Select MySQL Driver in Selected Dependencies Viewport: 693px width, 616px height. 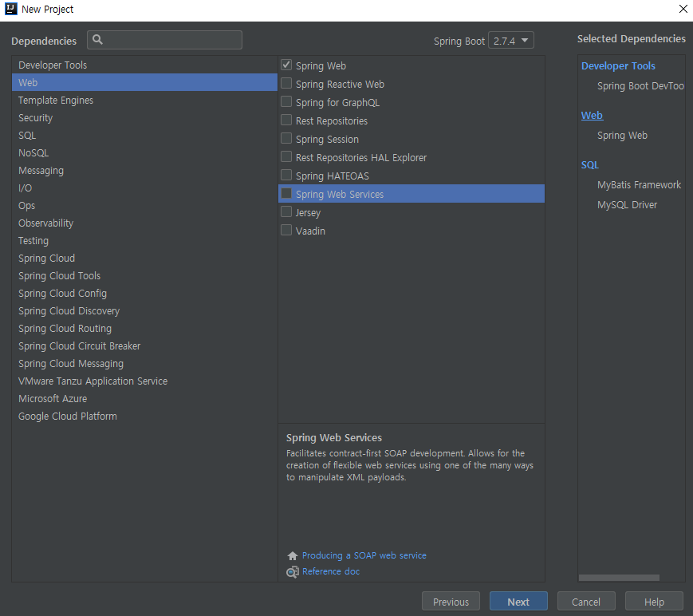[x=627, y=205]
